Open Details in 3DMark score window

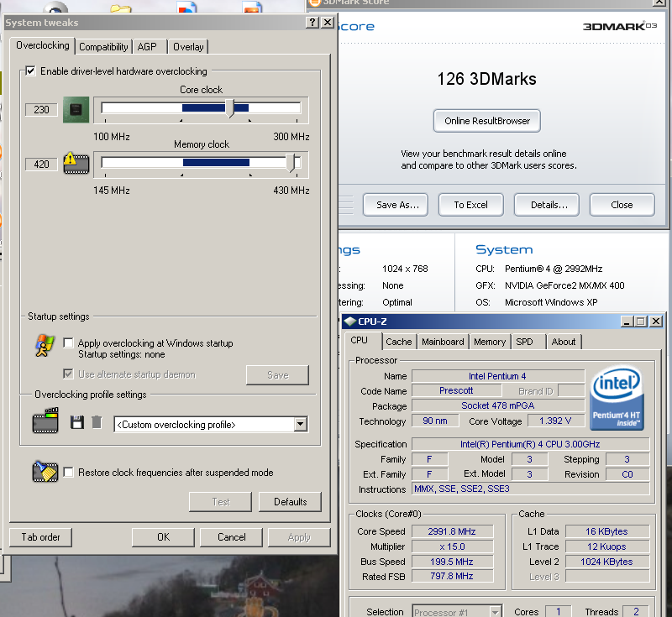(x=547, y=205)
